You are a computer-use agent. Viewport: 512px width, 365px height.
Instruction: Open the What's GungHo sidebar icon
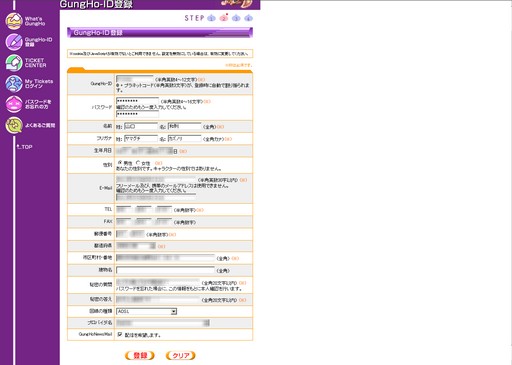[x=14, y=21]
